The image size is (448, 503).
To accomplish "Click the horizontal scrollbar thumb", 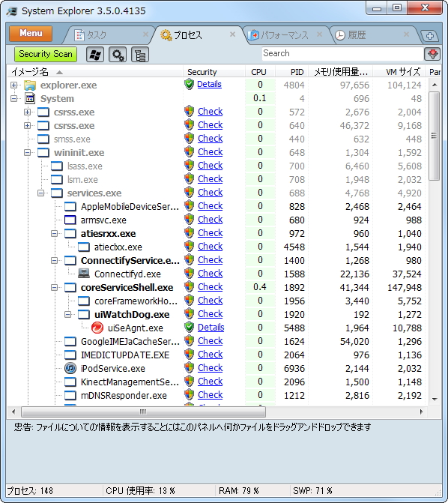I will (143, 412).
